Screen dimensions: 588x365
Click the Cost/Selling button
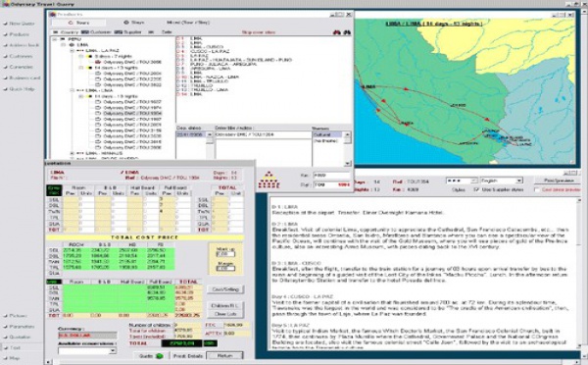[225, 289]
